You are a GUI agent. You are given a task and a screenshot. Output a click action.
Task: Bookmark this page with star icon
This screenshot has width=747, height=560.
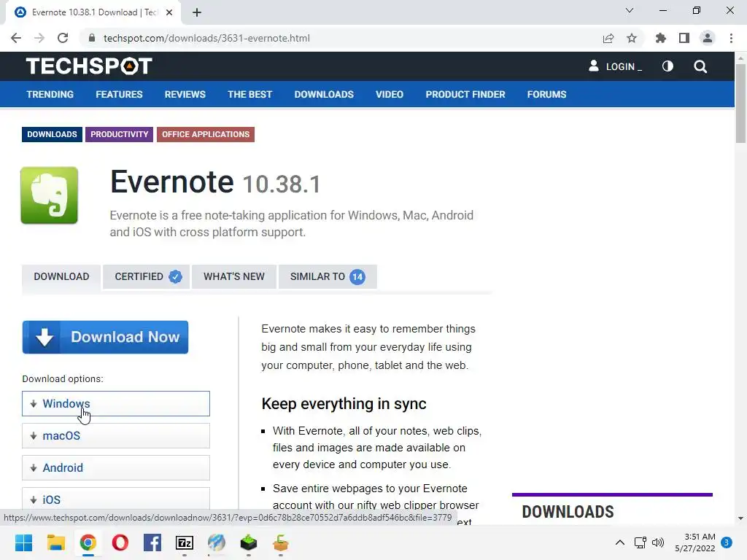coord(632,38)
